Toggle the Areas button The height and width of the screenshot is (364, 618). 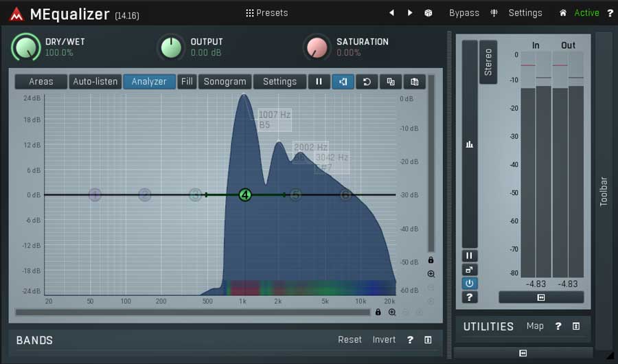41,82
